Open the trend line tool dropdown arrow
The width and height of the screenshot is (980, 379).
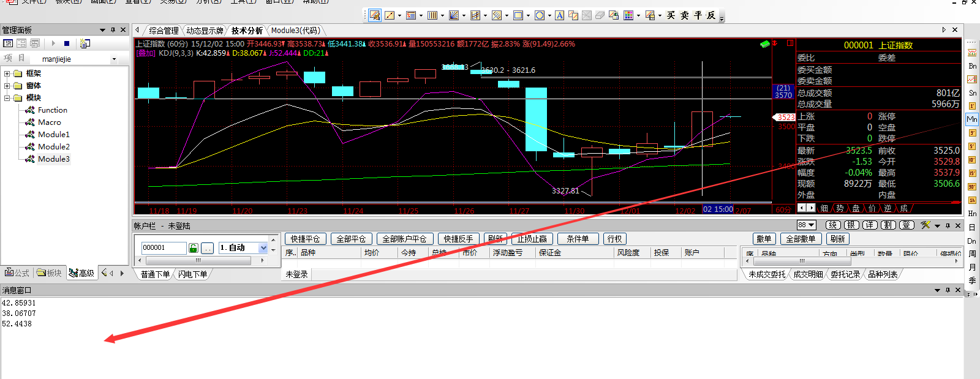point(399,15)
